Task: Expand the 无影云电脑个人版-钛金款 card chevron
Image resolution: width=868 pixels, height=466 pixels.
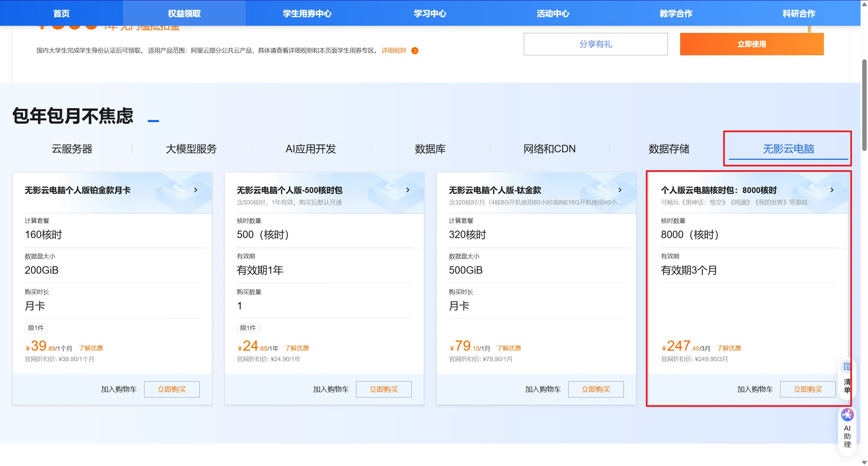Action: [620, 190]
